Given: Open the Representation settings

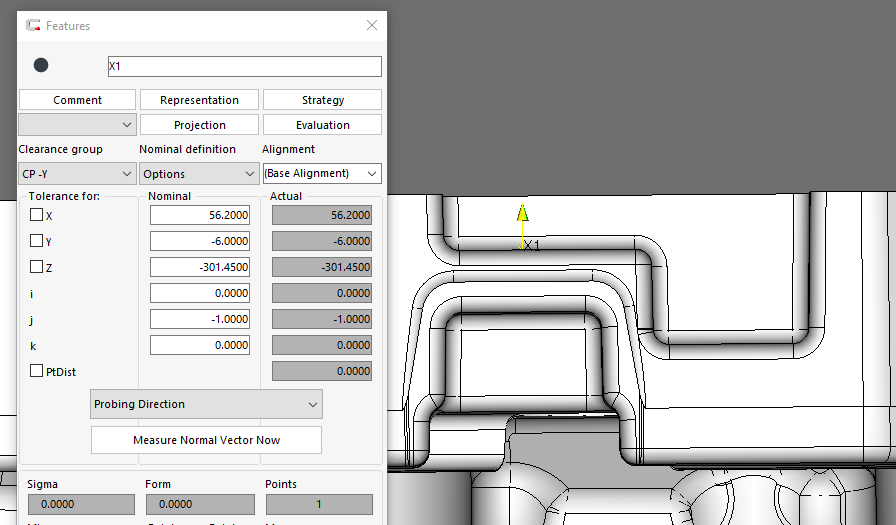Looking at the screenshot, I should (199, 100).
